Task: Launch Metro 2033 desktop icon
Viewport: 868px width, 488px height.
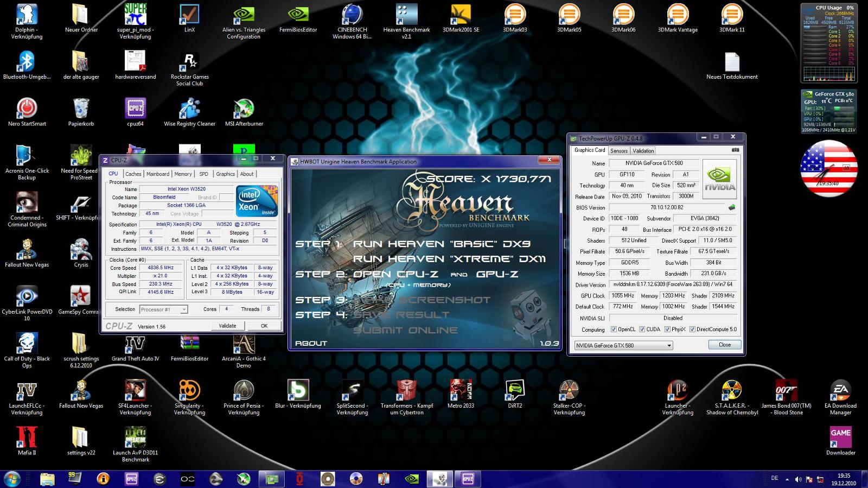Action: point(461,394)
